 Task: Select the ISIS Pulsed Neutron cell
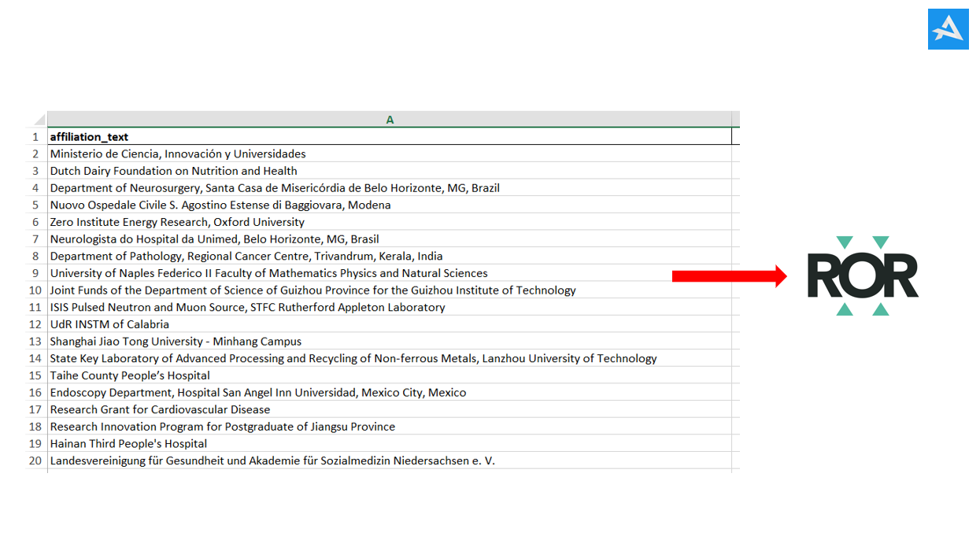[247, 307]
